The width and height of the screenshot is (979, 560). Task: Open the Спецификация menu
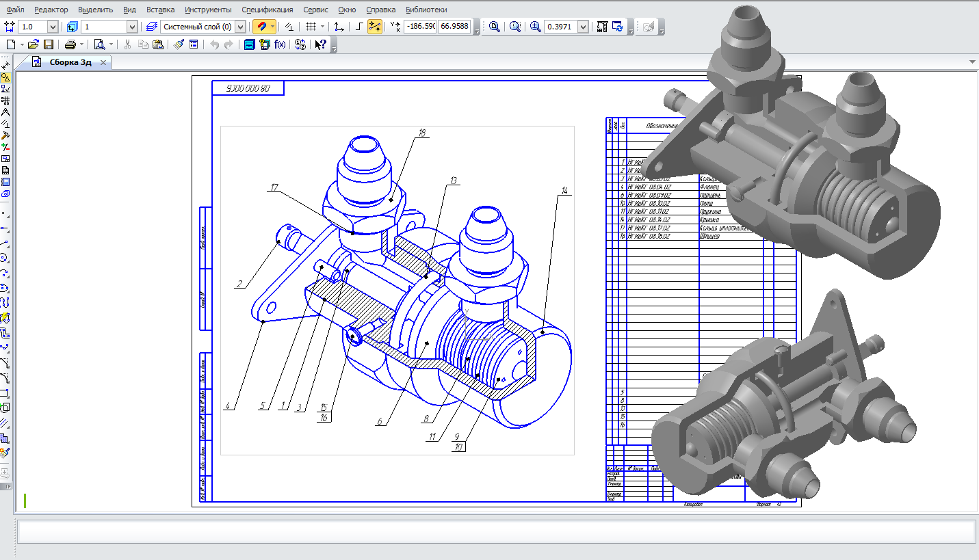coord(267,10)
